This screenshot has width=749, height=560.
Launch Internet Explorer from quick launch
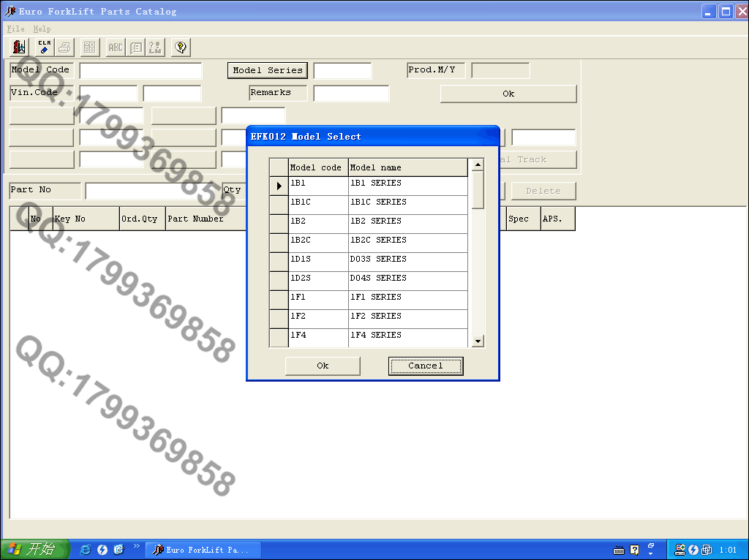[86, 550]
